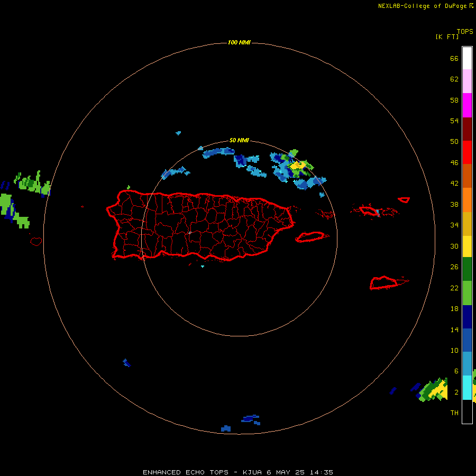This screenshot has width=476, height=476.
Task: Click the 46 legend value
Action: pos(454,162)
